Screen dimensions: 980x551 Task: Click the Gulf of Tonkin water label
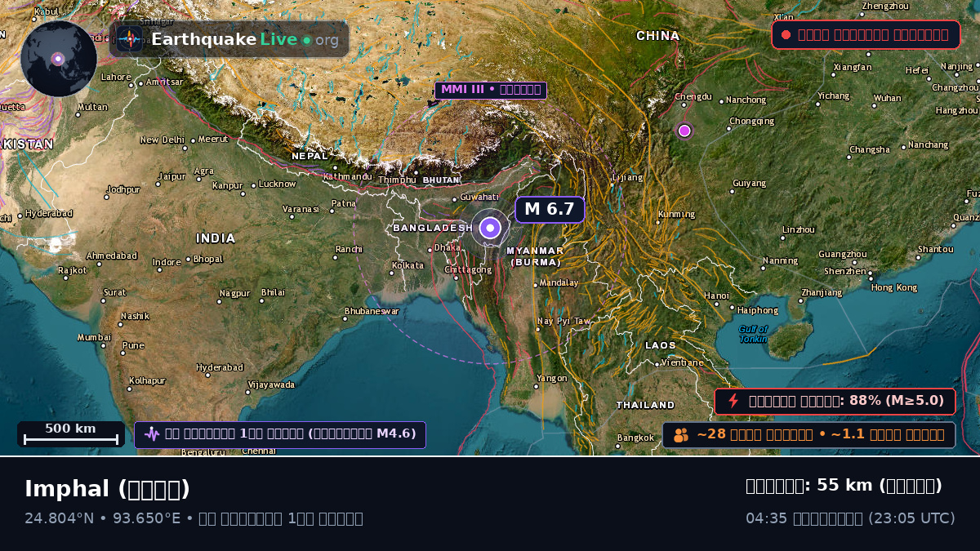click(x=753, y=334)
